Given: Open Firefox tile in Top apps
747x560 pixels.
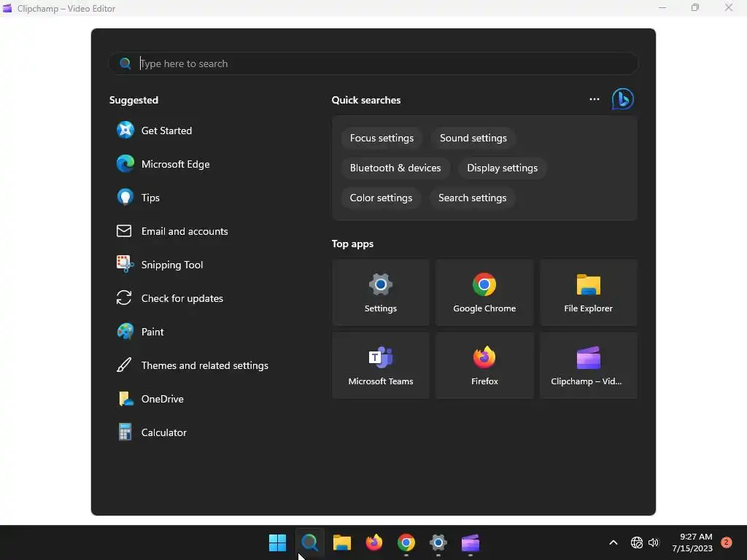Looking at the screenshot, I should (x=484, y=365).
